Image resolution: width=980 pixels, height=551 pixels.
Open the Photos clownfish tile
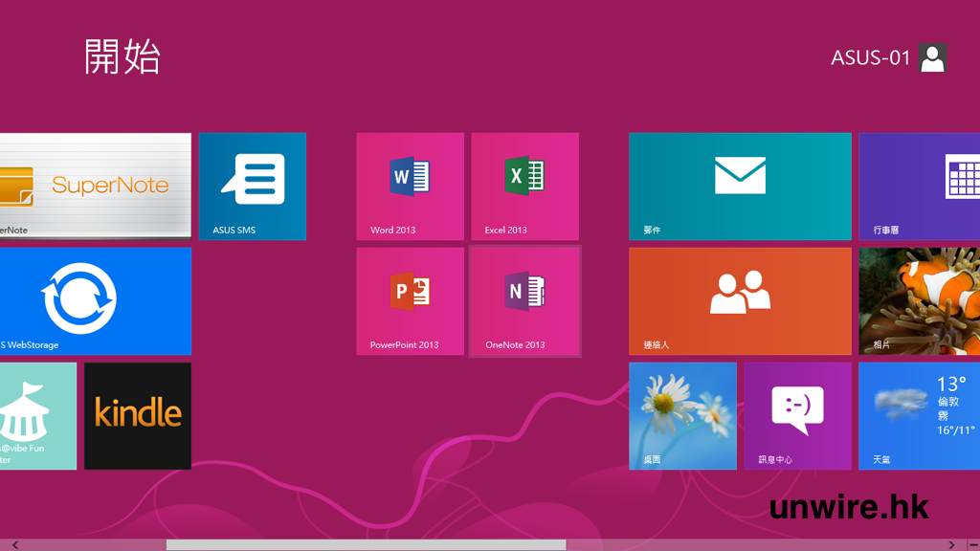(920, 301)
